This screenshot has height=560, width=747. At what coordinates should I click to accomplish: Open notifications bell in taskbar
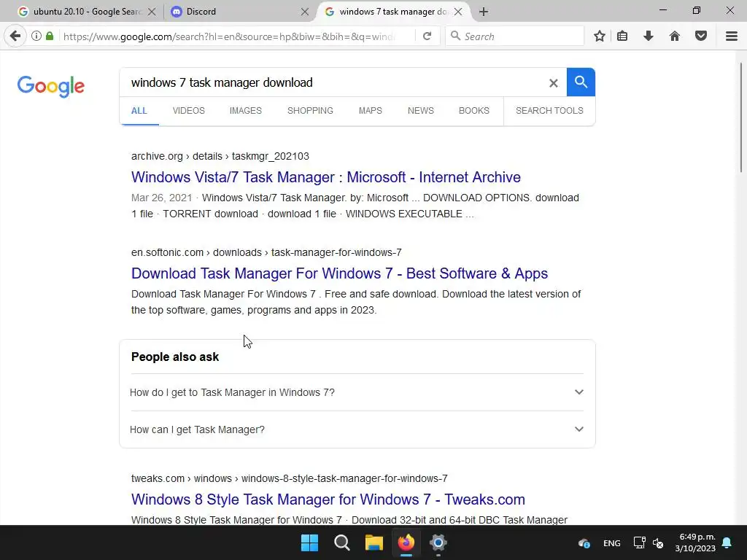(727, 542)
